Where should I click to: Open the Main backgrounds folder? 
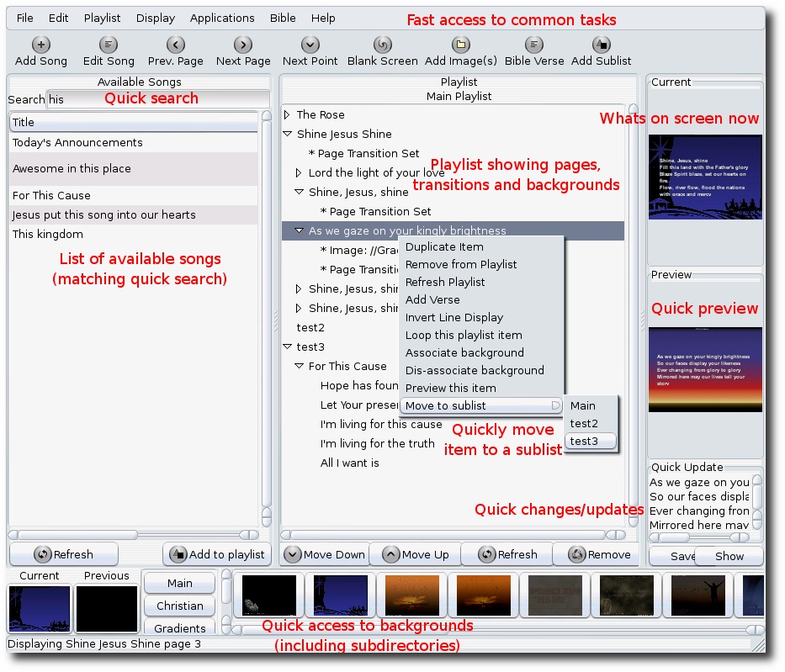coord(180,584)
